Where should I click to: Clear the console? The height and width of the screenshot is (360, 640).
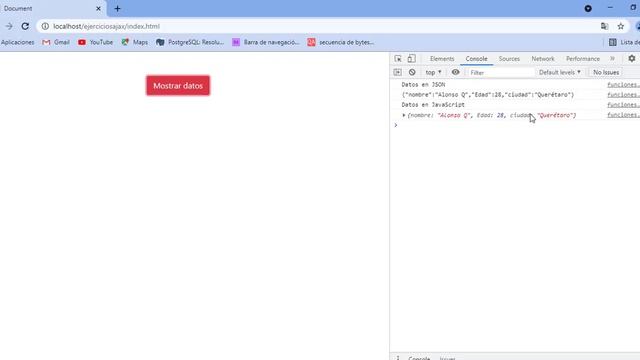(412, 72)
